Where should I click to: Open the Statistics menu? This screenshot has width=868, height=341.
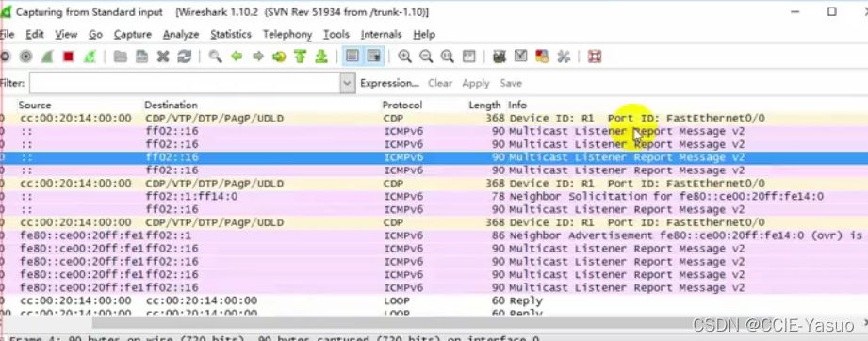[230, 34]
